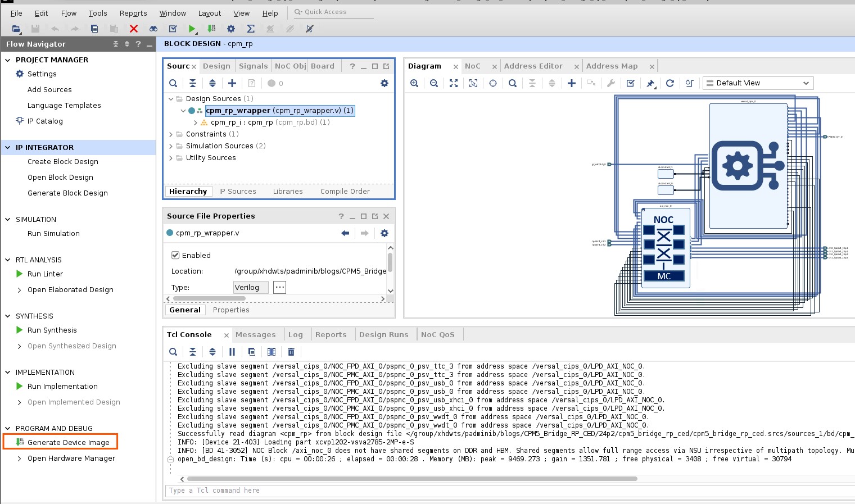The height and width of the screenshot is (504, 855).
Task: Expand Open Elaborated Design entry
Action: (20, 290)
